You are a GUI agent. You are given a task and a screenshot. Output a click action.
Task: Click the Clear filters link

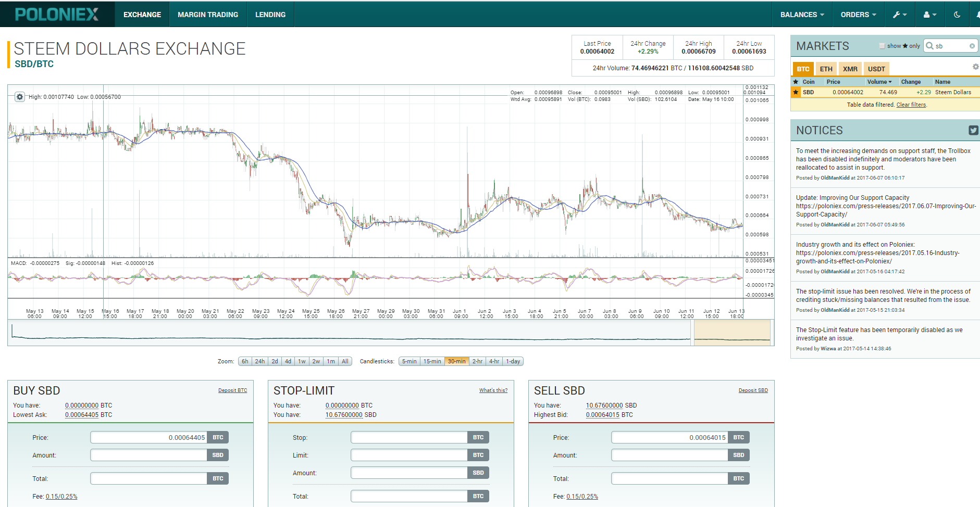911,105
